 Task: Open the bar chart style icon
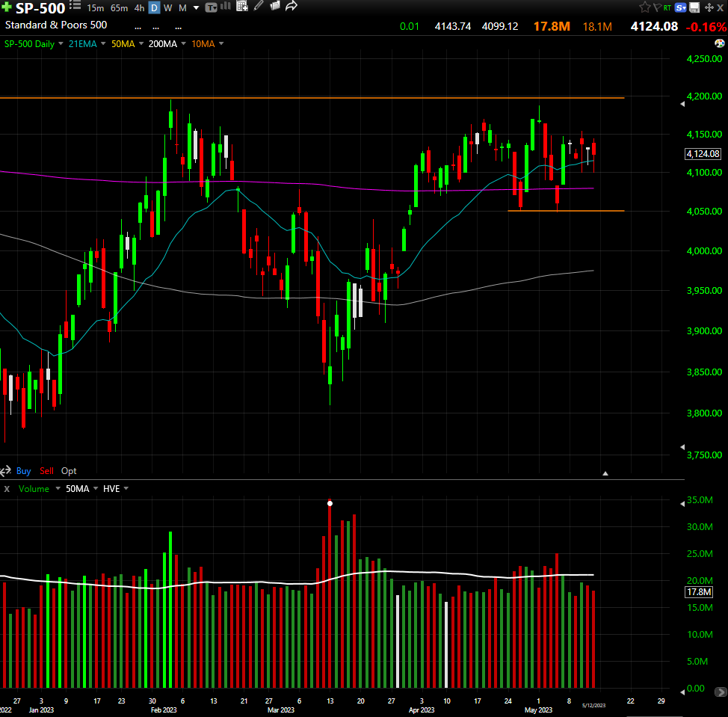pos(226,6)
